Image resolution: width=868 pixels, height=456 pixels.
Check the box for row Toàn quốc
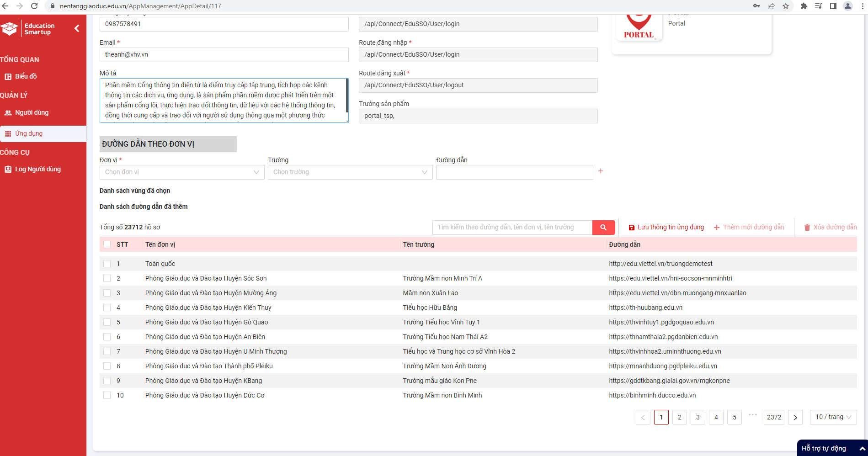click(107, 264)
